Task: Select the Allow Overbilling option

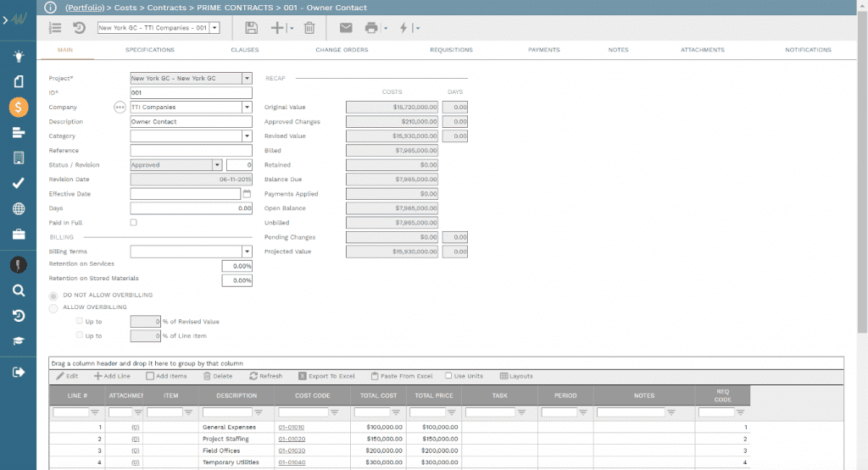Action: click(53, 308)
